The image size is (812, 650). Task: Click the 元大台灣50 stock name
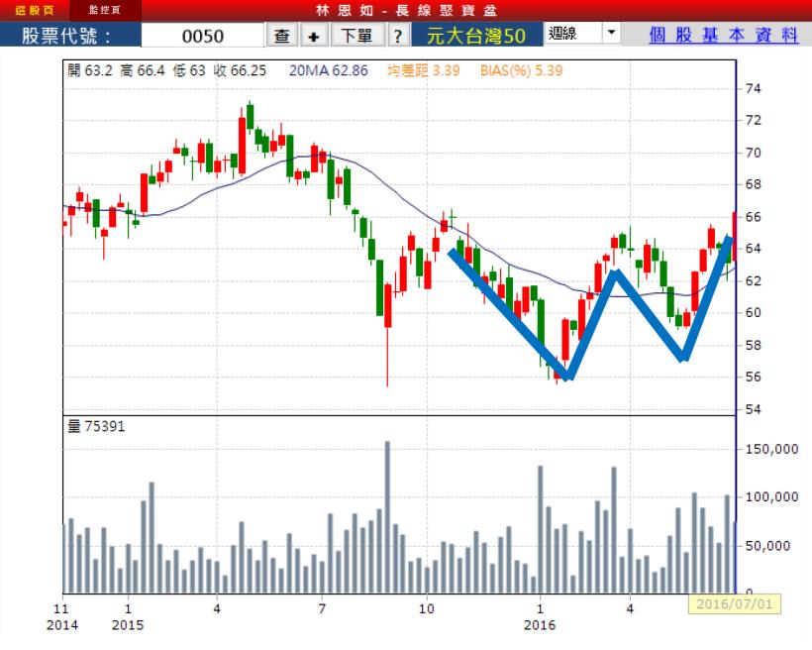coord(476,36)
